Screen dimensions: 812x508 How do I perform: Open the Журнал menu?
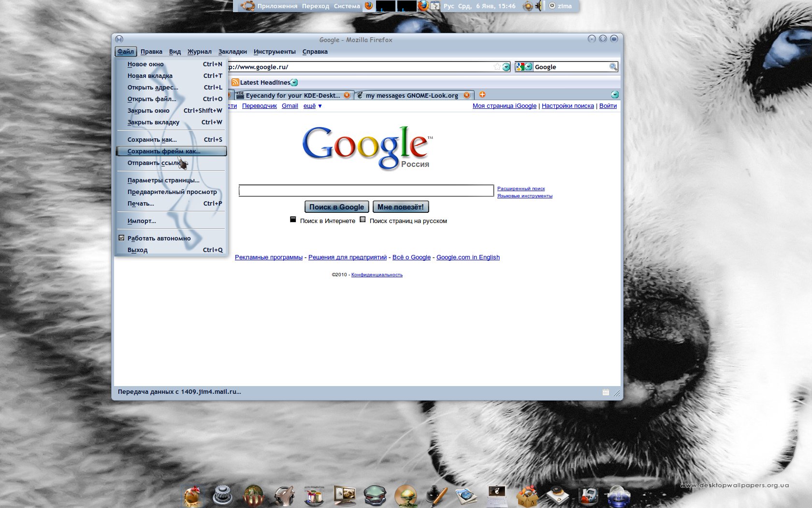[x=199, y=51]
